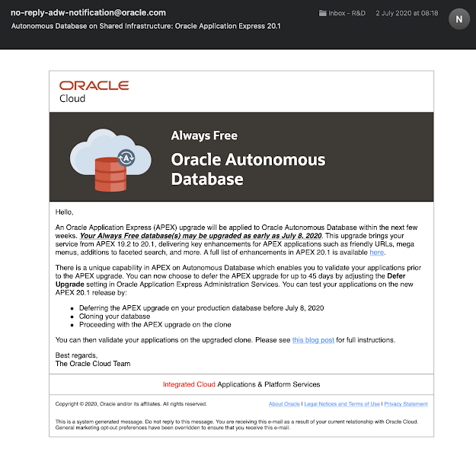Click the bullet 'Cloning your database'
The image size is (476, 449).
tap(114, 317)
